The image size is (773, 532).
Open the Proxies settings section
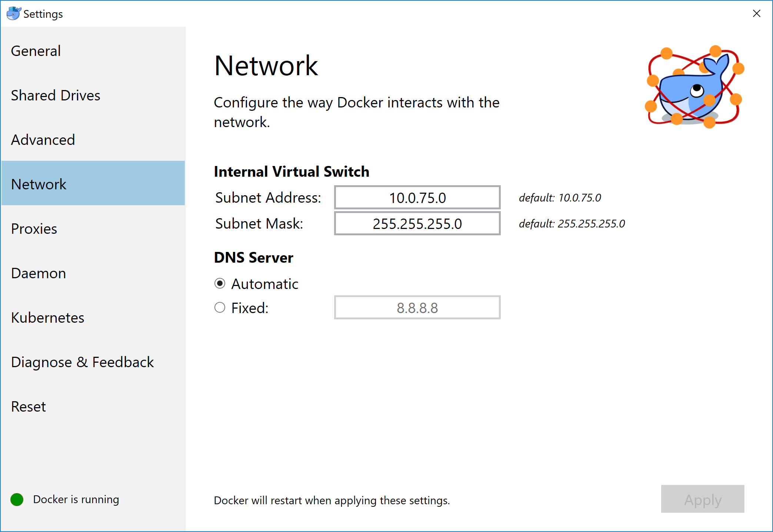(34, 229)
